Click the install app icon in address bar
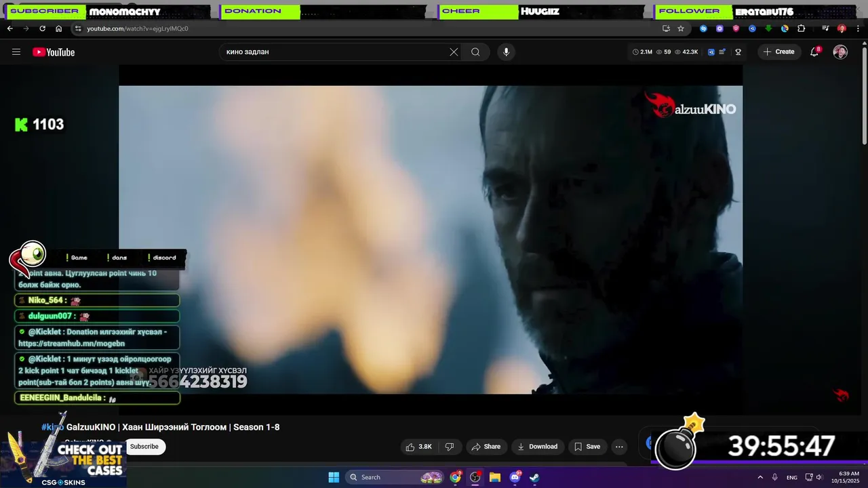 [666, 28]
